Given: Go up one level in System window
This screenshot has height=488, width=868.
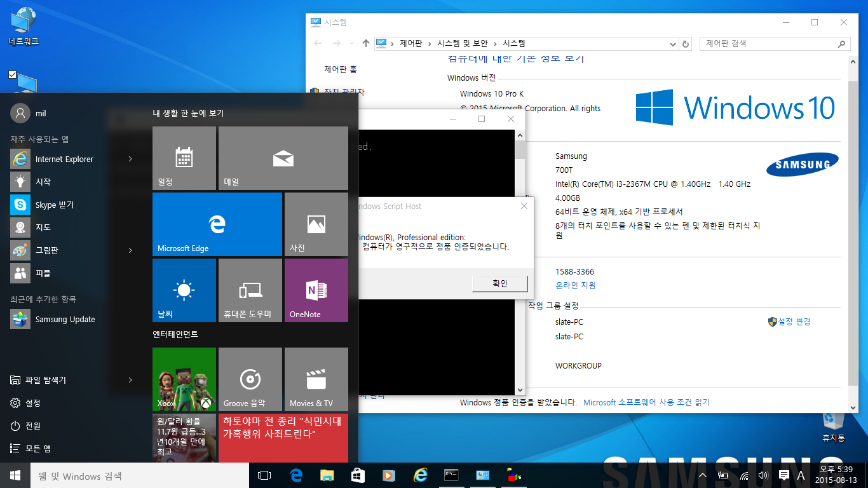Looking at the screenshot, I should (365, 43).
